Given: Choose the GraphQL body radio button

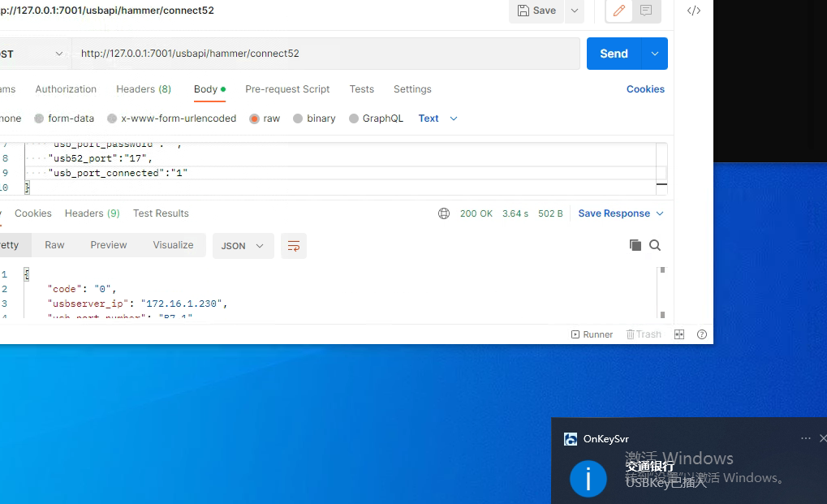Looking at the screenshot, I should coord(354,118).
